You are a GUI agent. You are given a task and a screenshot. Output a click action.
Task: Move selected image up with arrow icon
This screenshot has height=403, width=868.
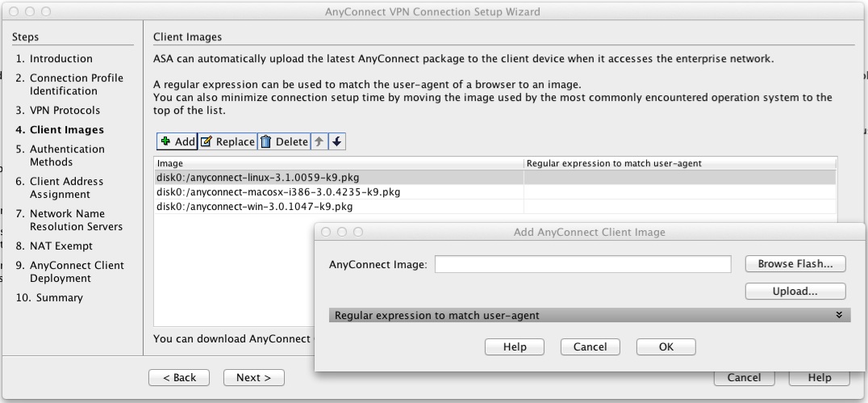point(319,141)
